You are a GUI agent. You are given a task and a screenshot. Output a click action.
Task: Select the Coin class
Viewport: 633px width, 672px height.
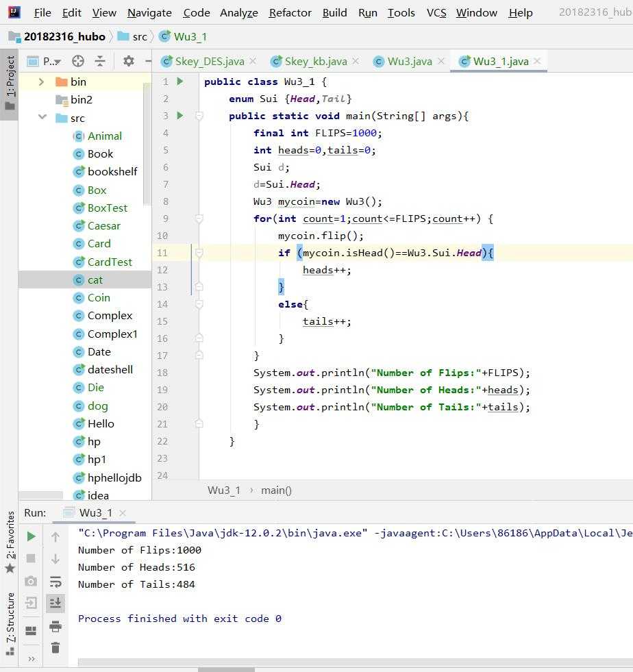point(99,297)
